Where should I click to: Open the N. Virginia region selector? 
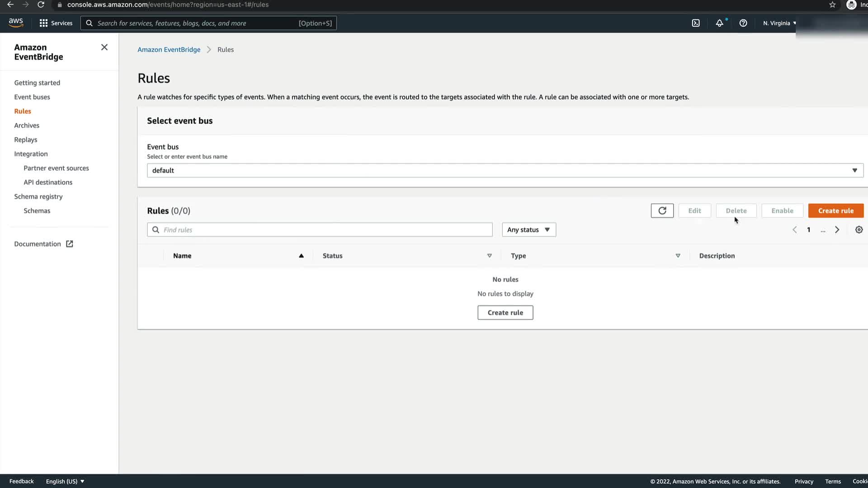pos(779,23)
